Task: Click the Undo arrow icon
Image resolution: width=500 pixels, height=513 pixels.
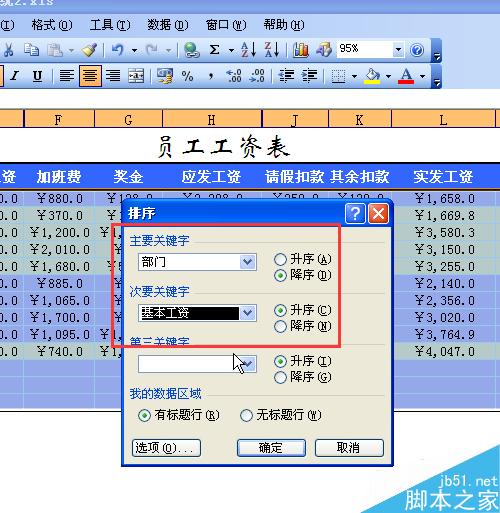Action: pyautogui.click(x=118, y=50)
